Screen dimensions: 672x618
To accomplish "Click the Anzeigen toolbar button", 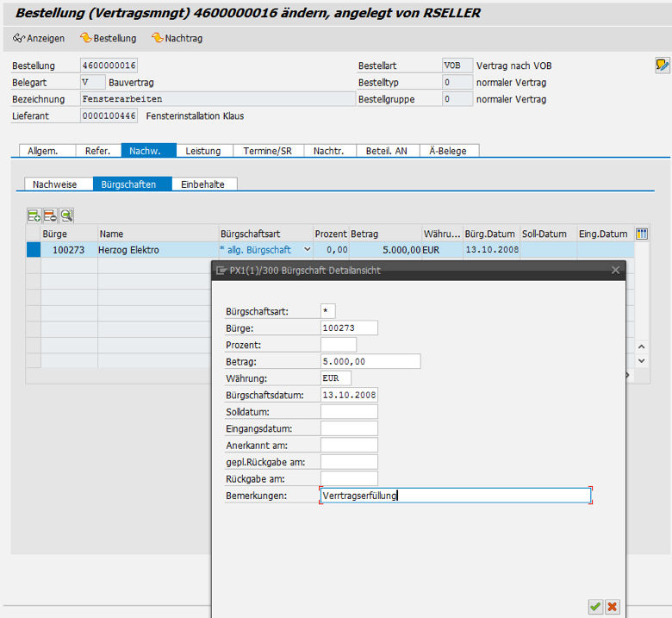I will [x=39, y=38].
